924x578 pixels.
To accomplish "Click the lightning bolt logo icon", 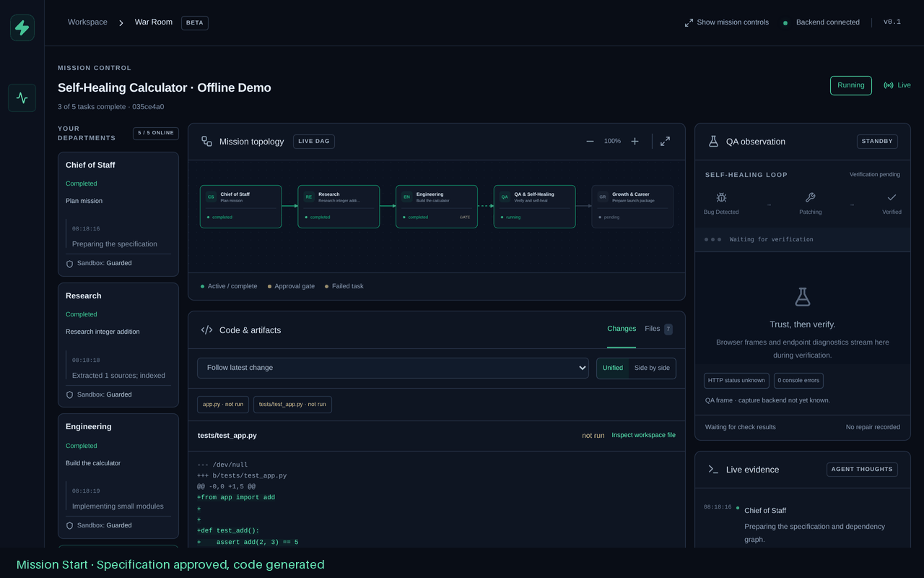I will (x=22, y=28).
